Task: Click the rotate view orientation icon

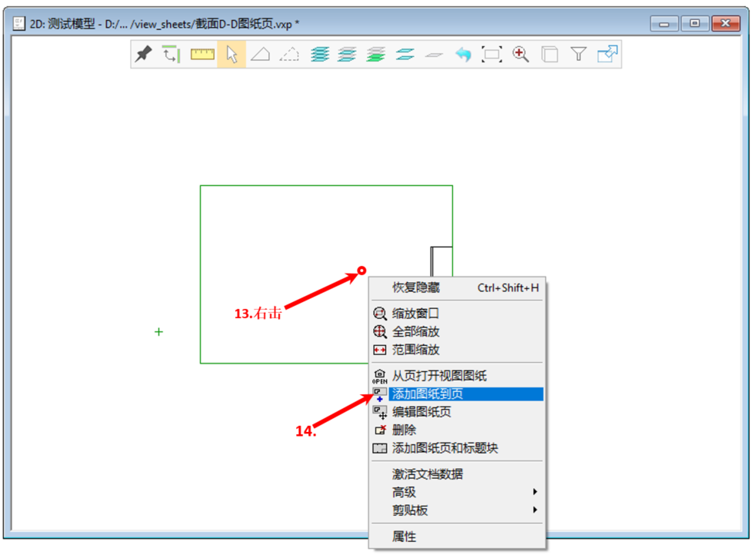Action: tap(171, 54)
